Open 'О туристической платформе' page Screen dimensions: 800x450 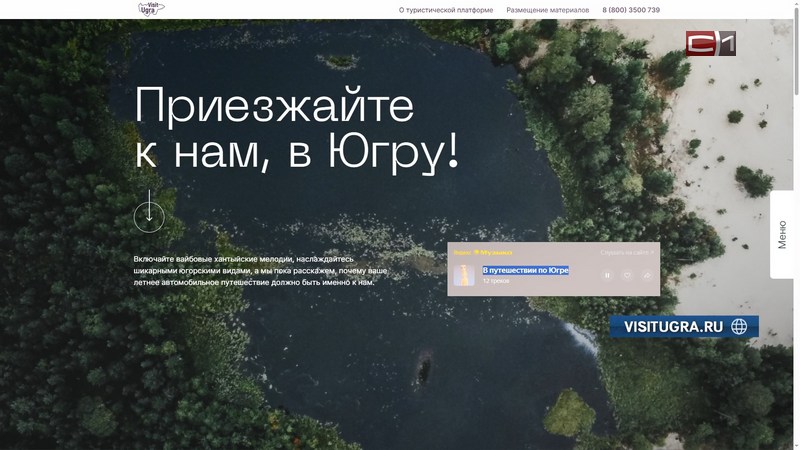[446, 10]
